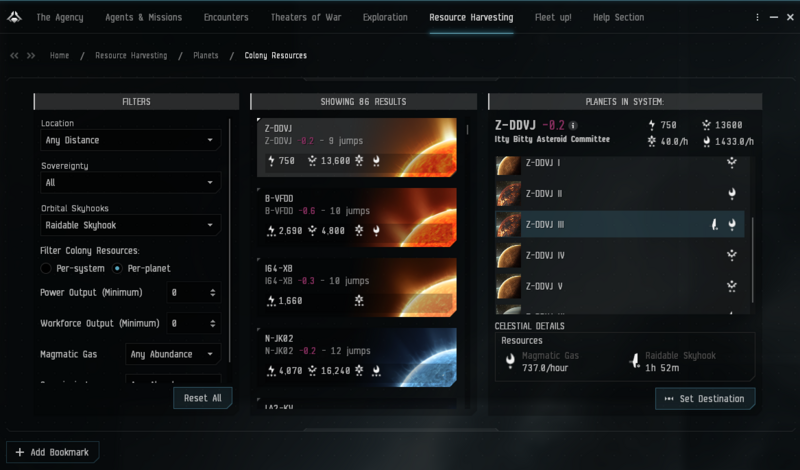Screen dimensions: 800x470
Task: Go to the Home breadcrumb link
Action: click(59, 56)
